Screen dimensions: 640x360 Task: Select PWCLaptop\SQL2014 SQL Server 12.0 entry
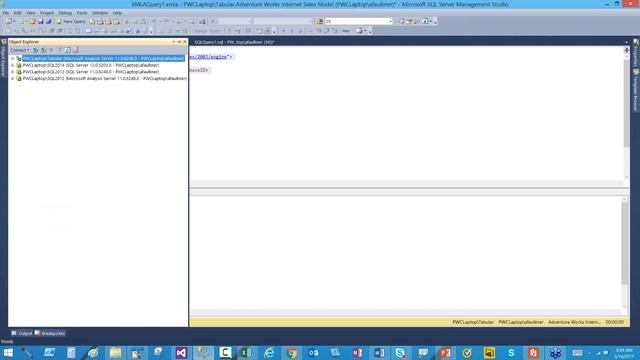pos(91,65)
